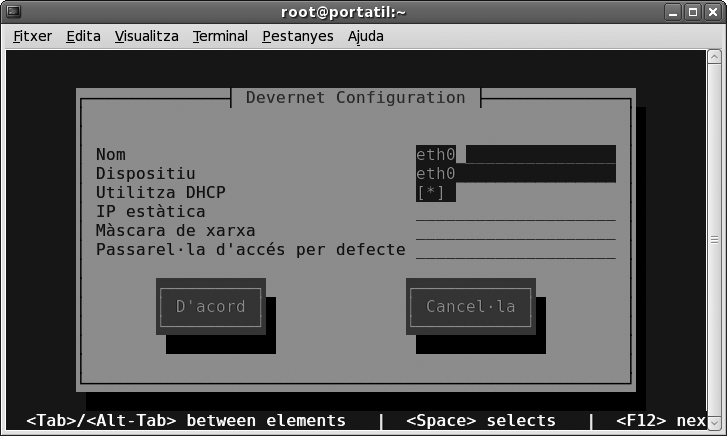727x436 pixels.
Task: Open the Ajuda menu
Action: tap(365, 36)
